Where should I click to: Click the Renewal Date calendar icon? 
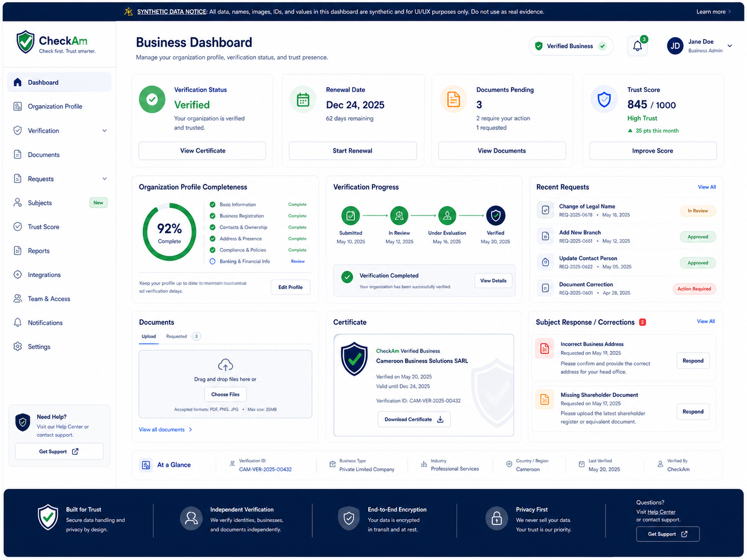[303, 100]
